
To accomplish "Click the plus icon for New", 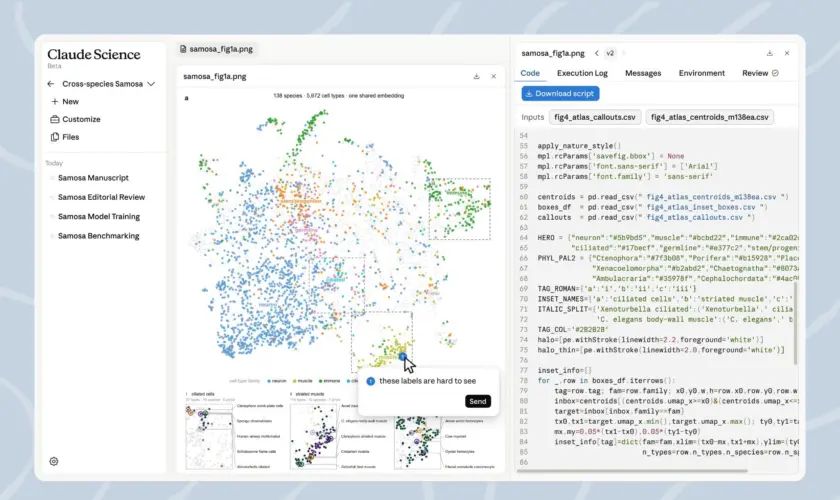I will [x=55, y=101].
